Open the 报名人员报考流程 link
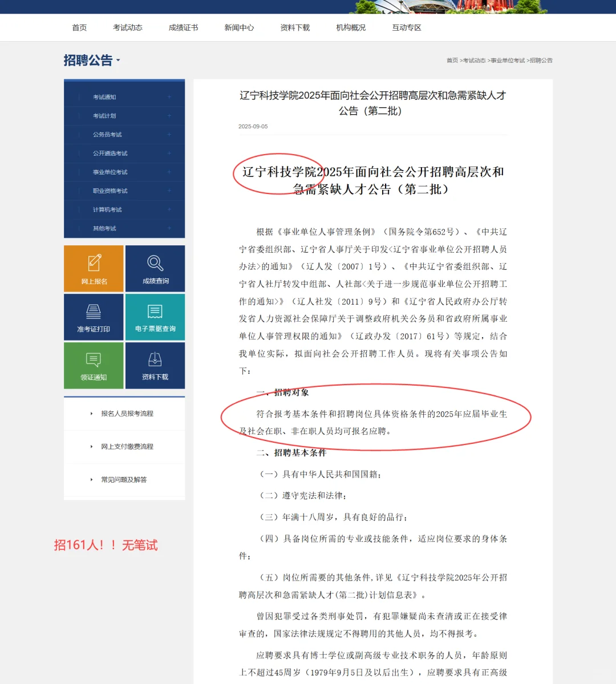616x684 pixels. click(x=127, y=414)
